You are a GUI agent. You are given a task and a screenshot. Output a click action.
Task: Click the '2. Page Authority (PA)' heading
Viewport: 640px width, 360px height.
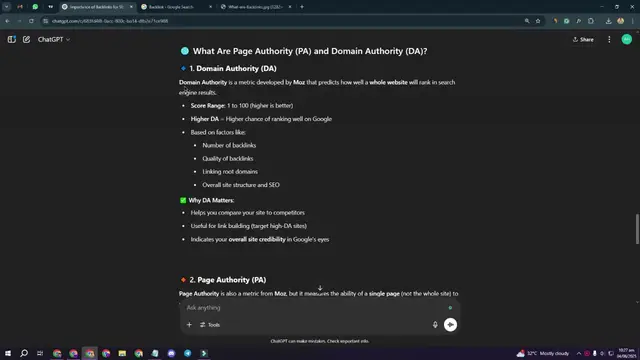(x=227, y=280)
